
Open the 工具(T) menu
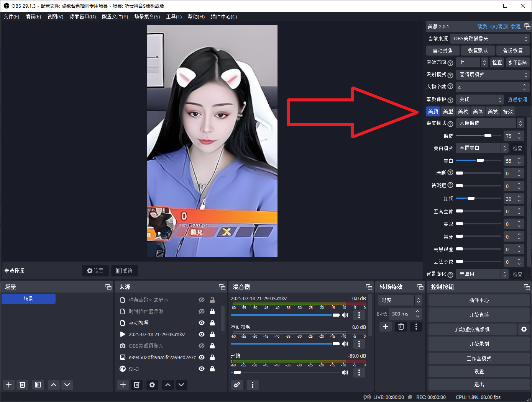click(x=174, y=16)
